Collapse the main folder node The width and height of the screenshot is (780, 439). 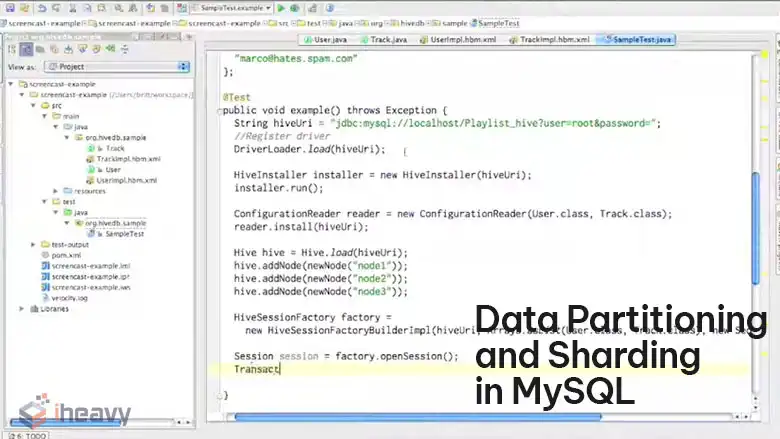click(x=44, y=116)
